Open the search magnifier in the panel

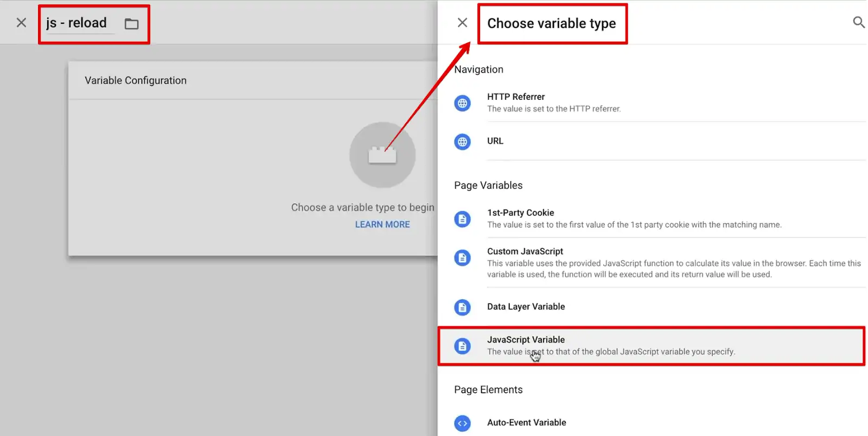pos(858,23)
